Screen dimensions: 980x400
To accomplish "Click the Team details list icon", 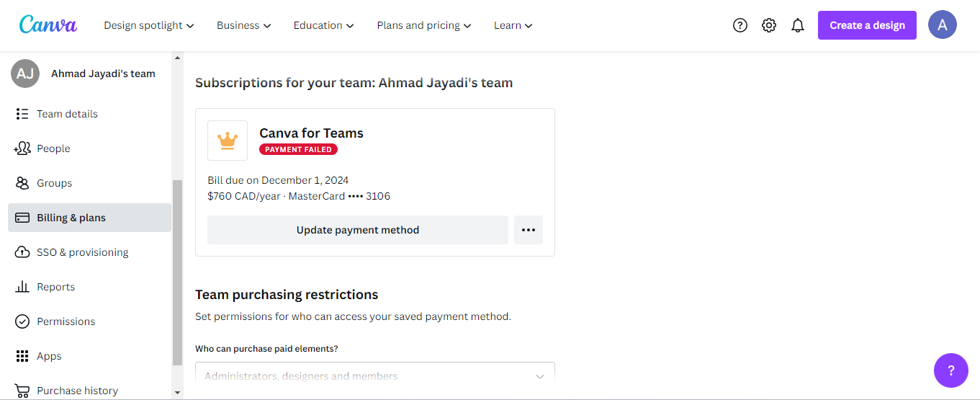I will 22,114.
